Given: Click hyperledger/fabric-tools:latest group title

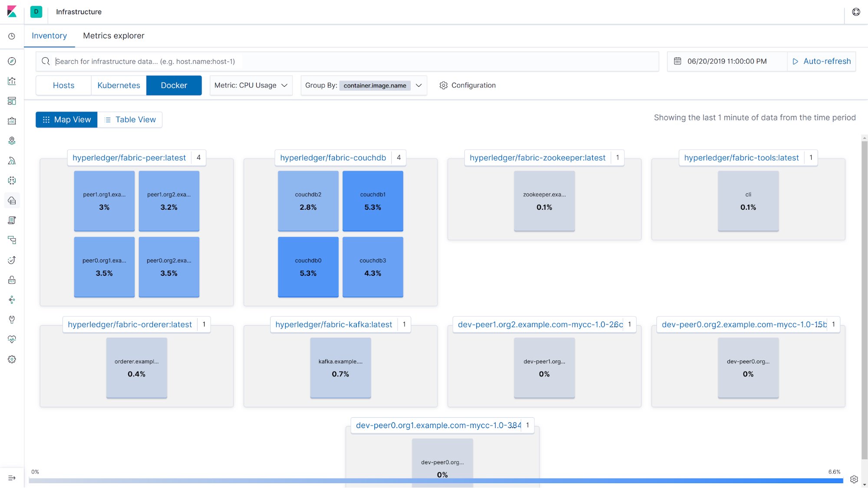Looking at the screenshot, I should (741, 158).
